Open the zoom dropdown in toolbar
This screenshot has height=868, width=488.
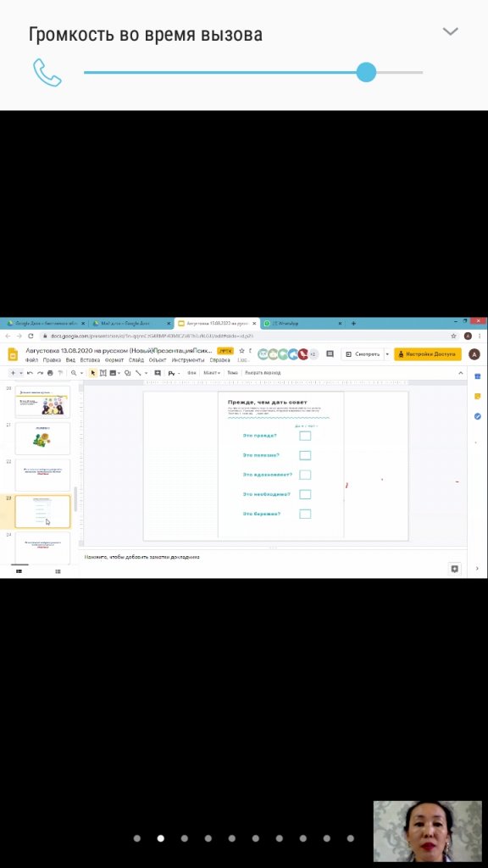pyautogui.click(x=76, y=373)
